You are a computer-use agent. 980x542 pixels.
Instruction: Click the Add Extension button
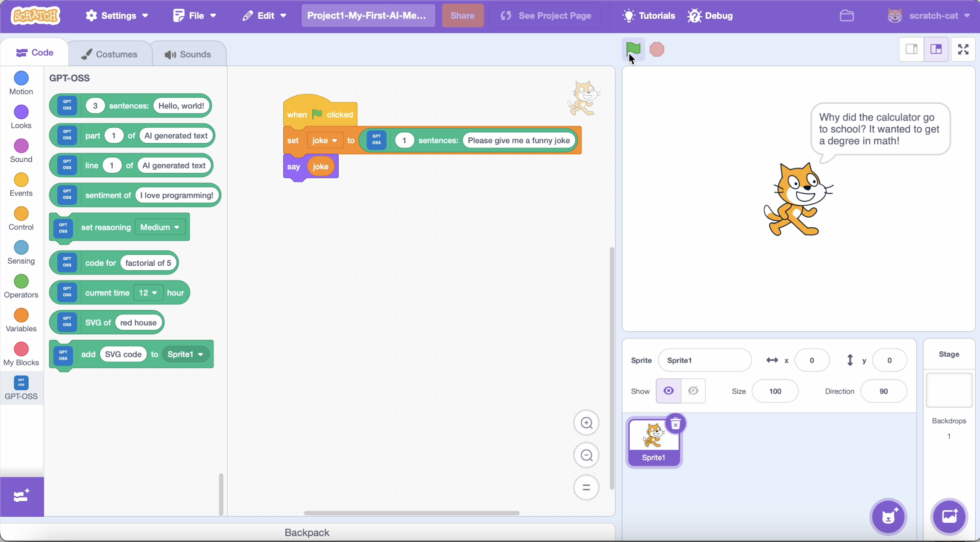(21, 496)
